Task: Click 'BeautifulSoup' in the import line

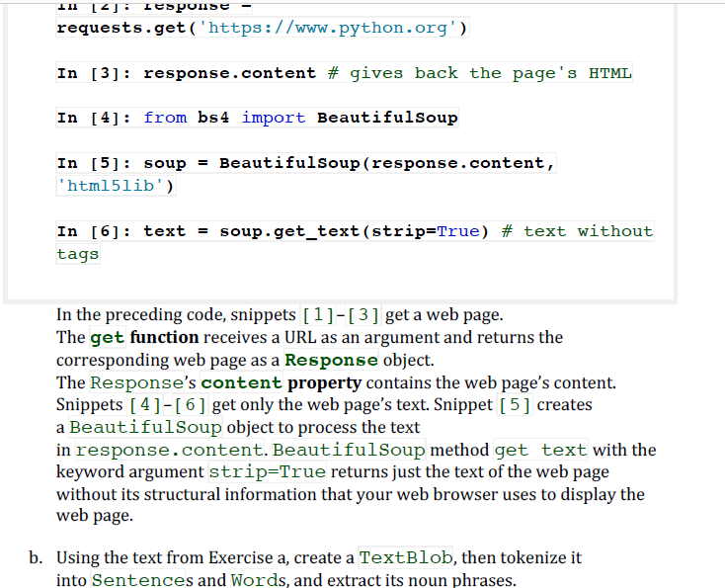Action: pos(387,118)
